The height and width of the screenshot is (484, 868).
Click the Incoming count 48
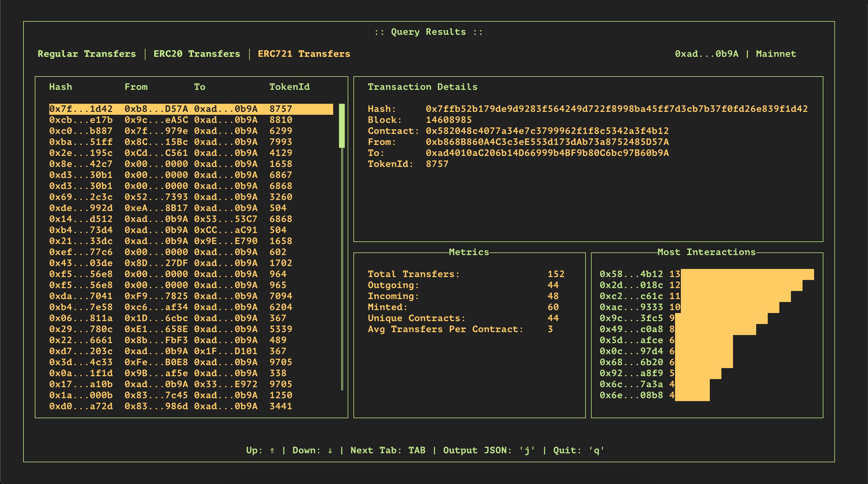coord(553,296)
